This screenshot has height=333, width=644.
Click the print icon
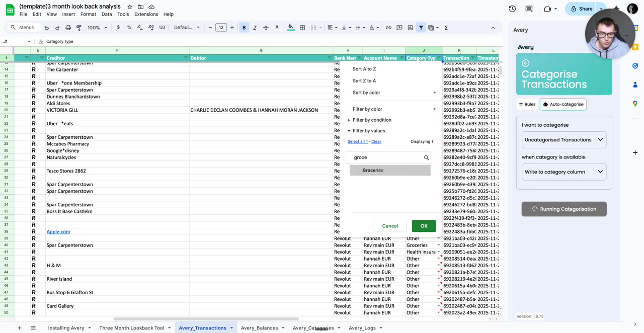68,28
